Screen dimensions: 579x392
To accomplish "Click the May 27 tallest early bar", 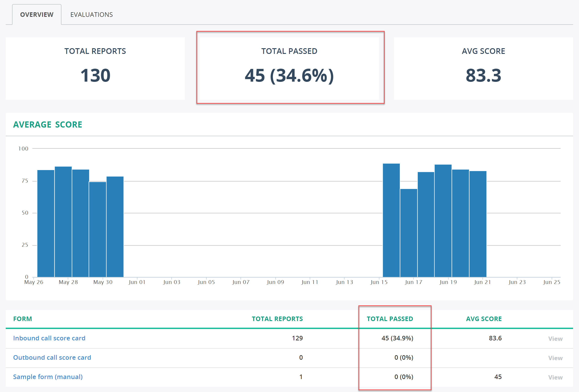I will click(x=63, y=222).
